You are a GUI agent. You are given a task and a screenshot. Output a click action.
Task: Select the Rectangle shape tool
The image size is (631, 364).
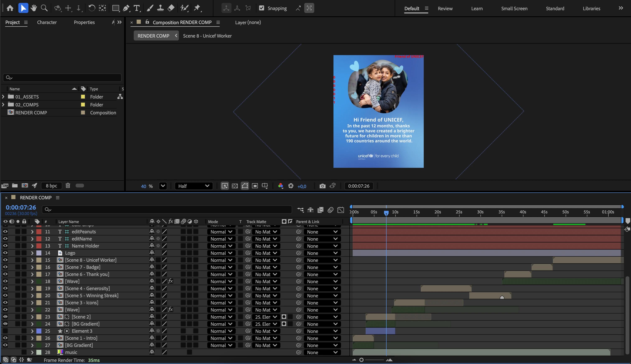115,8
